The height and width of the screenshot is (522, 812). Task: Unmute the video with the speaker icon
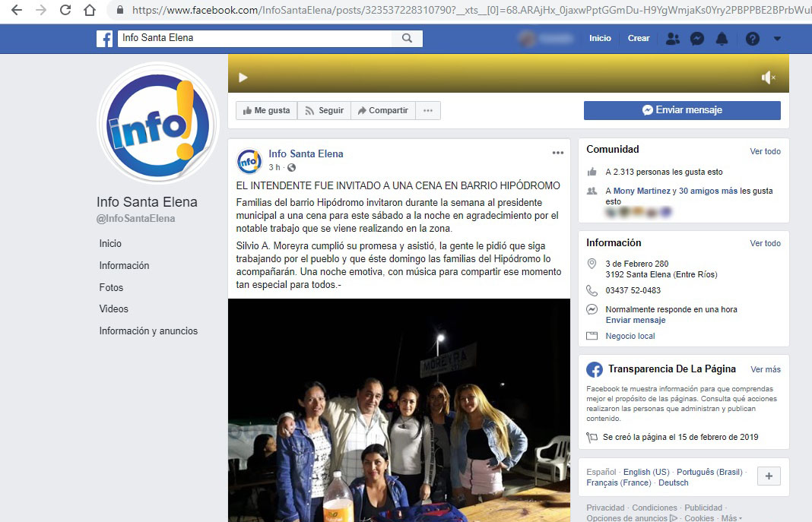(766, 77)
